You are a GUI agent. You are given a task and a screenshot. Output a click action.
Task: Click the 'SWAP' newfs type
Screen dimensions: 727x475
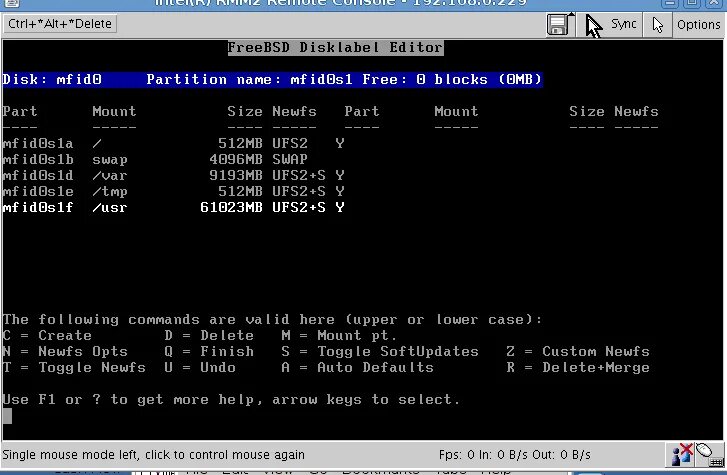point(290,160)
